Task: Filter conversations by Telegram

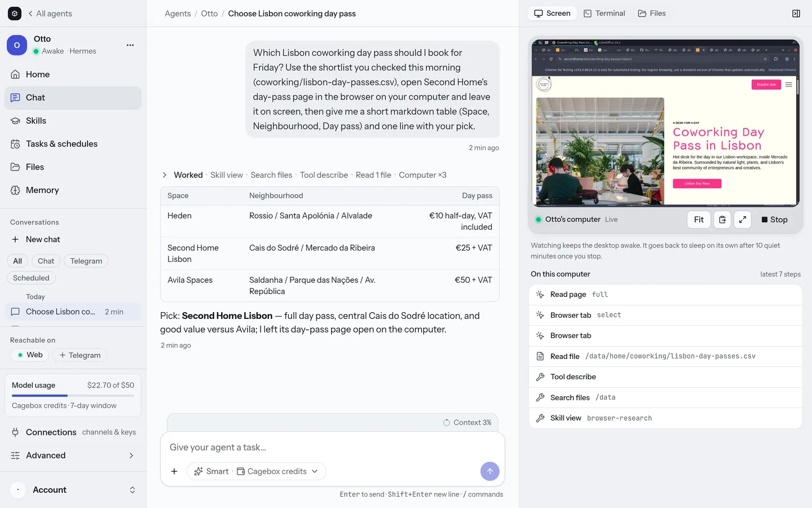Action: click(x=86, y=261)
